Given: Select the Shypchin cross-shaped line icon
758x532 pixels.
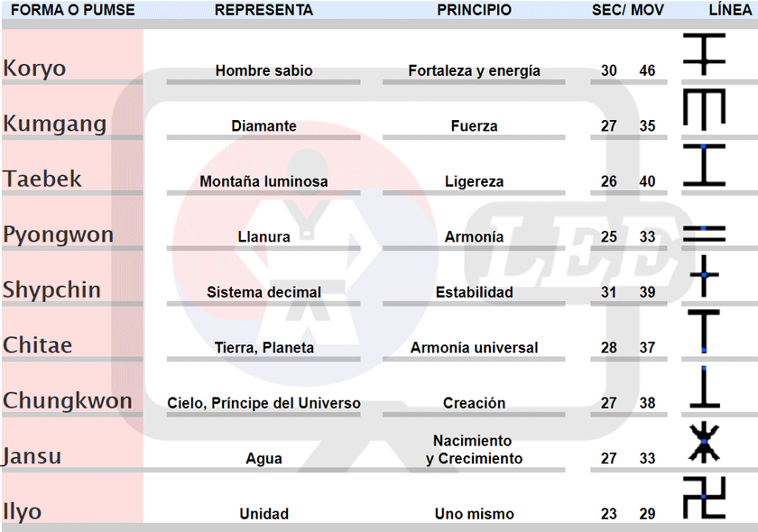Looking at the screenshot, I should pos(704,275).
